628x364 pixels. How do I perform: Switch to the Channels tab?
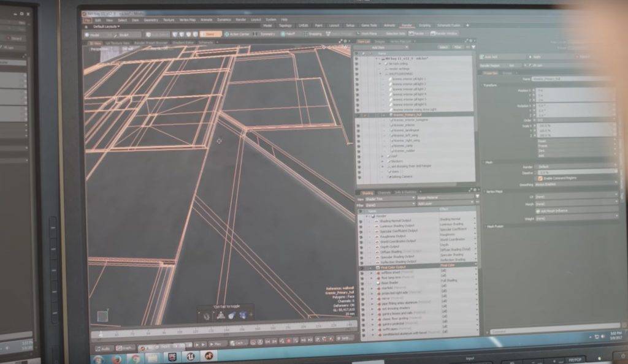coord(384,193)
